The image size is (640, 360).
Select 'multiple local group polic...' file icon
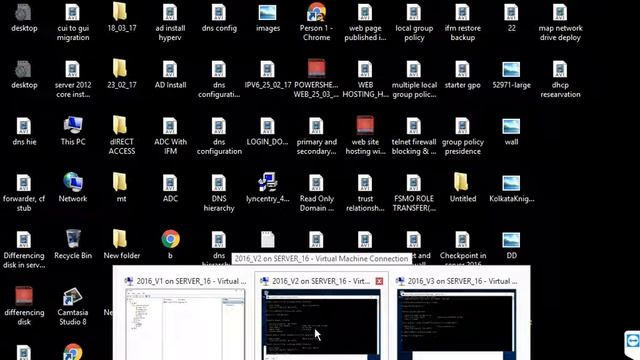(x=414, y=70)
